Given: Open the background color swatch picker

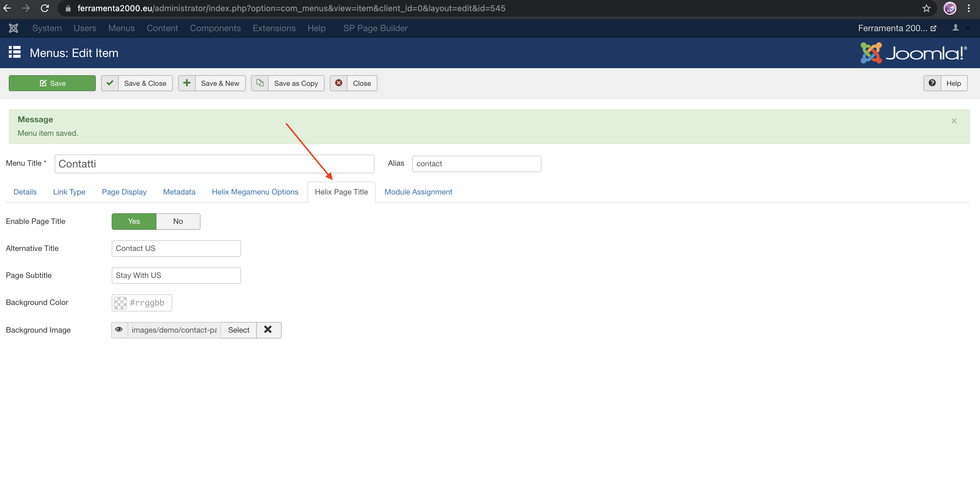Looking at the screenshot, I should (121, 303).
